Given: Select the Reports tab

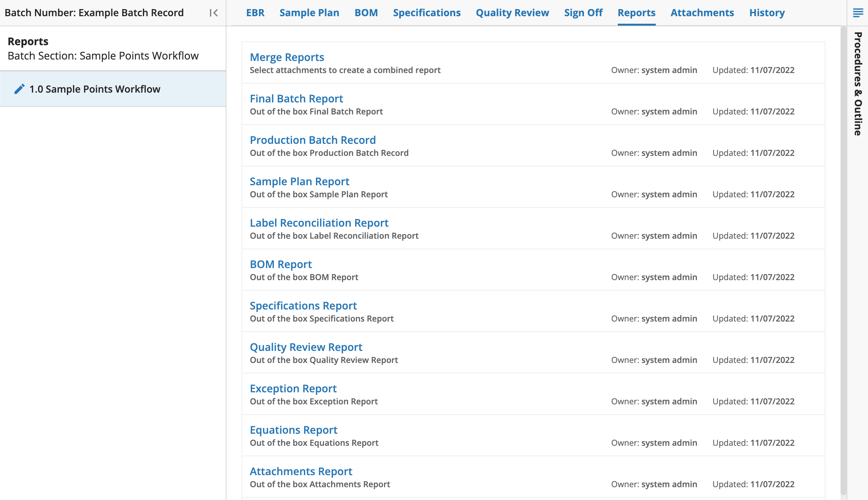Looking at the screenshot, I should click(637, 13).
